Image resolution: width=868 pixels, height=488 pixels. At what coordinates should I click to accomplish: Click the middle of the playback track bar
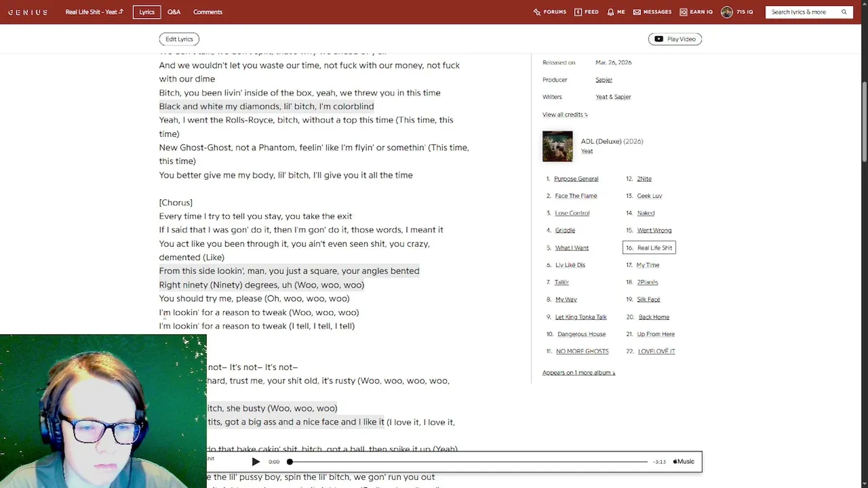coord(469,462)
